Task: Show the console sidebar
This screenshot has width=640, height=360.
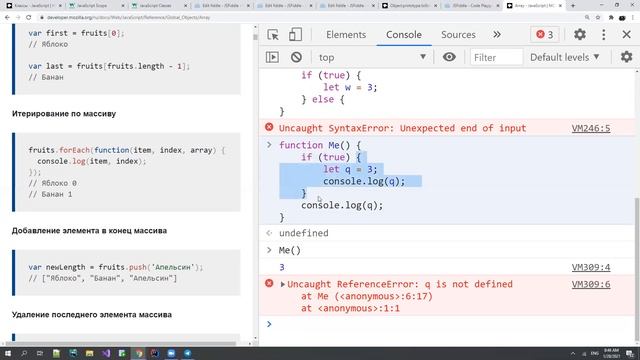Action: (272, 57)
